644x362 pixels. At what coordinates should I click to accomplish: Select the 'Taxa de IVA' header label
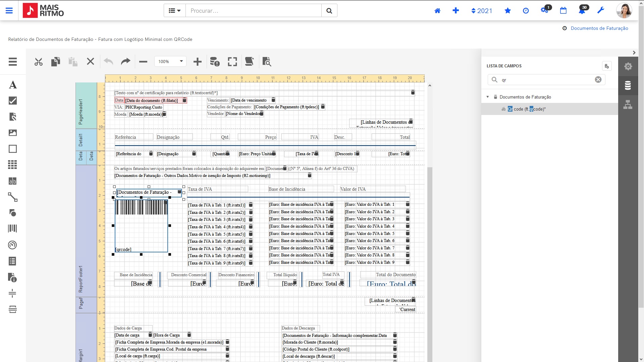(x=217, y=189)
